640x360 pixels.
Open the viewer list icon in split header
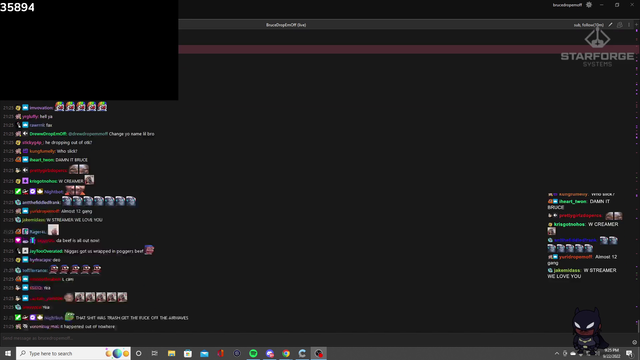tap(620, 25)
